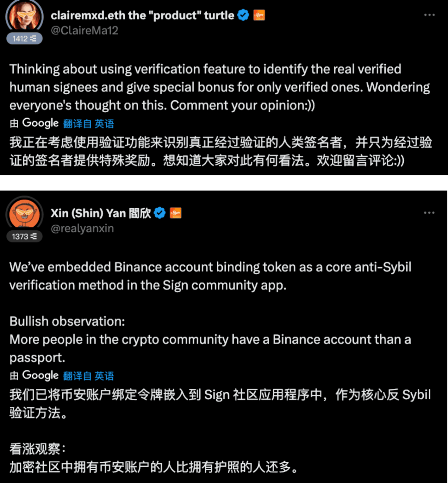Click Xin (Shin) Yan display name
Viewport: 448px width, 483px height.
(101, 213)
